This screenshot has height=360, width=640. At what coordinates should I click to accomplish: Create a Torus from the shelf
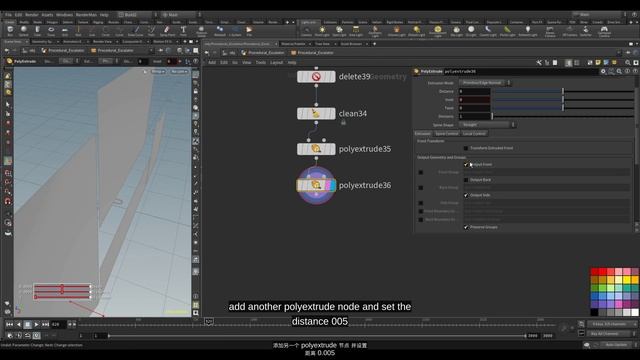tap(51, 31)
